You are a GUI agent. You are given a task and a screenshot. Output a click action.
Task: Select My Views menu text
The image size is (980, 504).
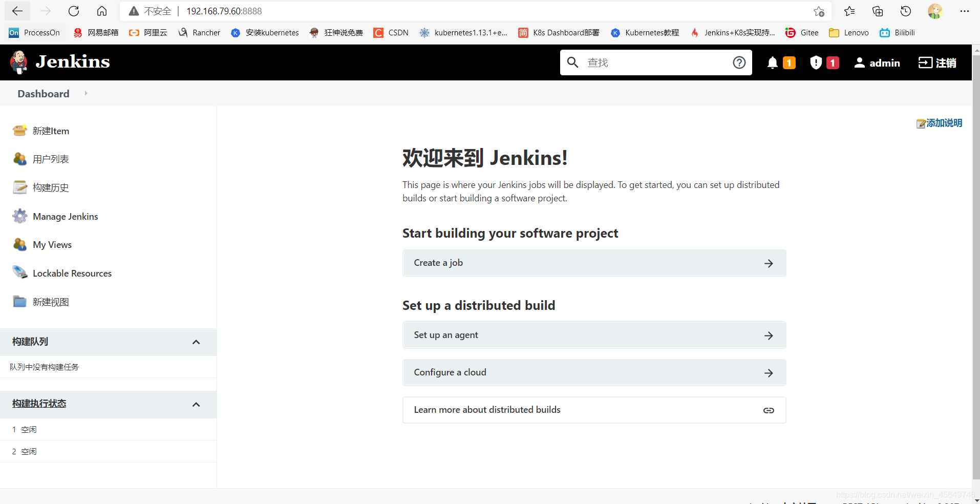(x=52, y=245)
